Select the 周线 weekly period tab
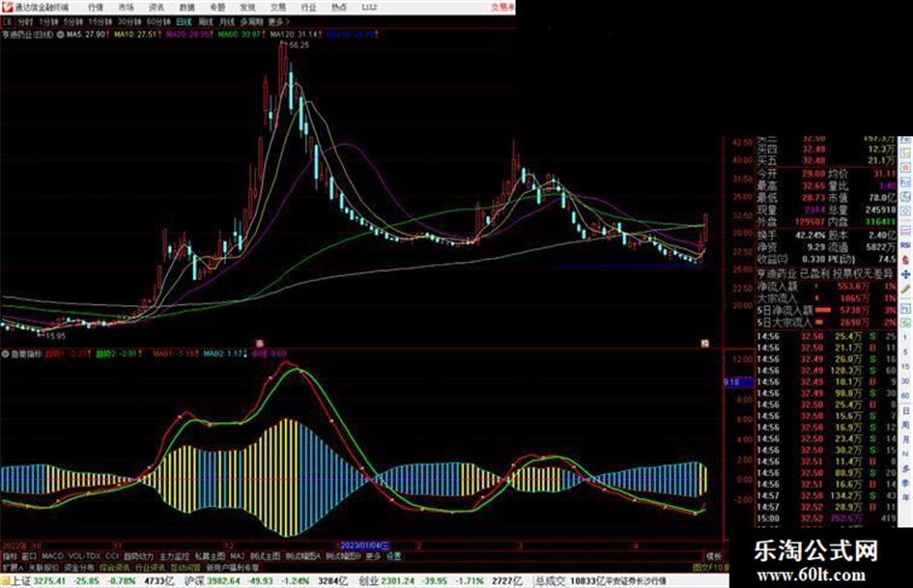Viewport: 913px width, 588px height. click(206, 21)
